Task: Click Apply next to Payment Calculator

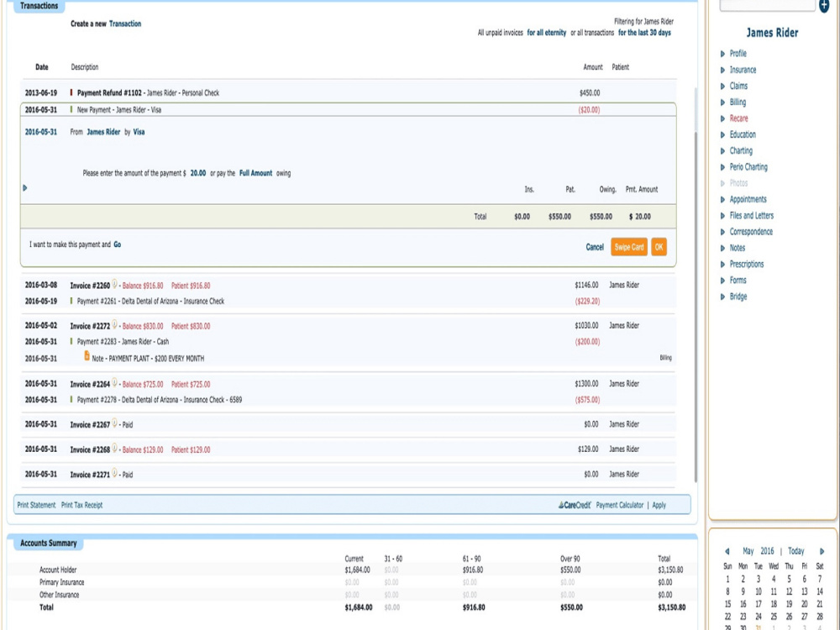Action: (x=659, y=505)
